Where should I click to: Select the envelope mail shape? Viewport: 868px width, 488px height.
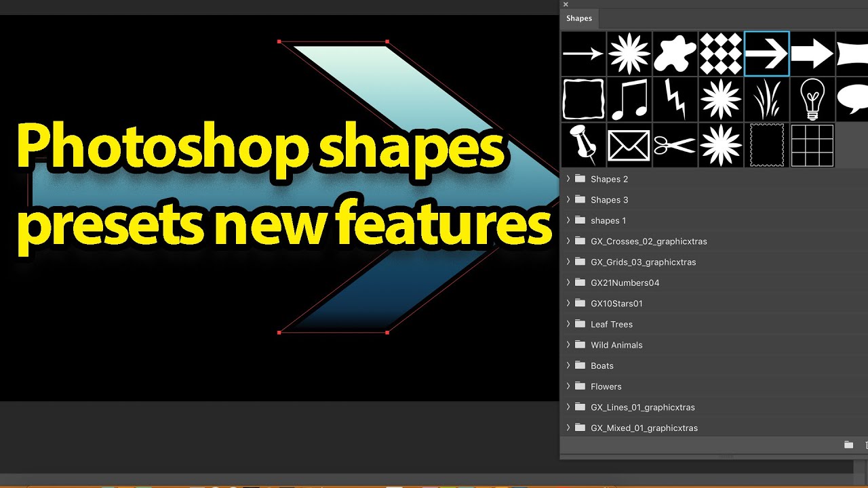(629, 145)
